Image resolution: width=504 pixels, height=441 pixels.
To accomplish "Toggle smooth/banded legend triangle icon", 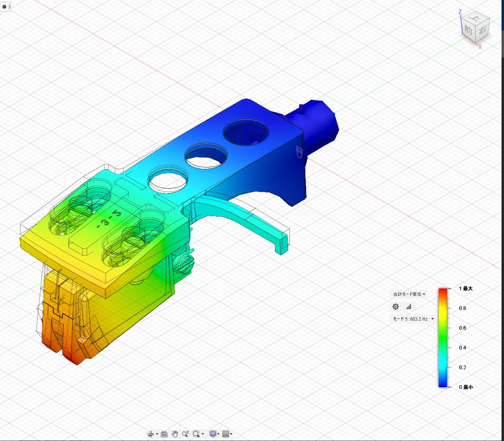I will point(408,306).
